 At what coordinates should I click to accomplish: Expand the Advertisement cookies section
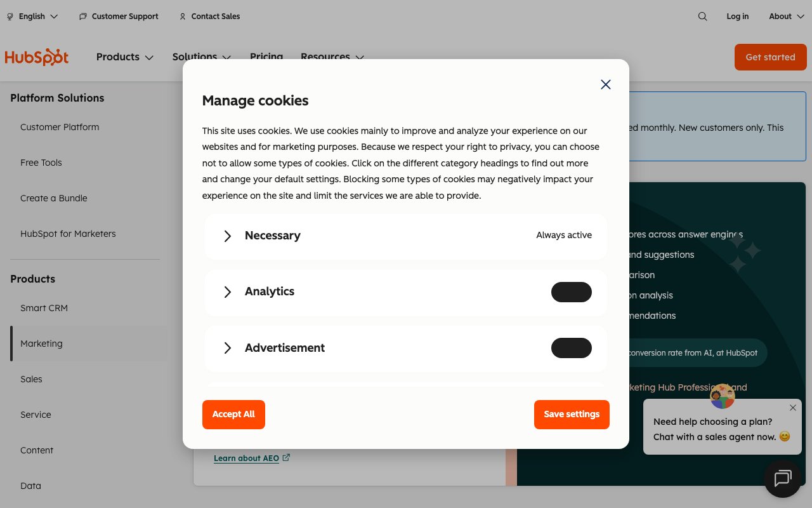pos(228,348)
